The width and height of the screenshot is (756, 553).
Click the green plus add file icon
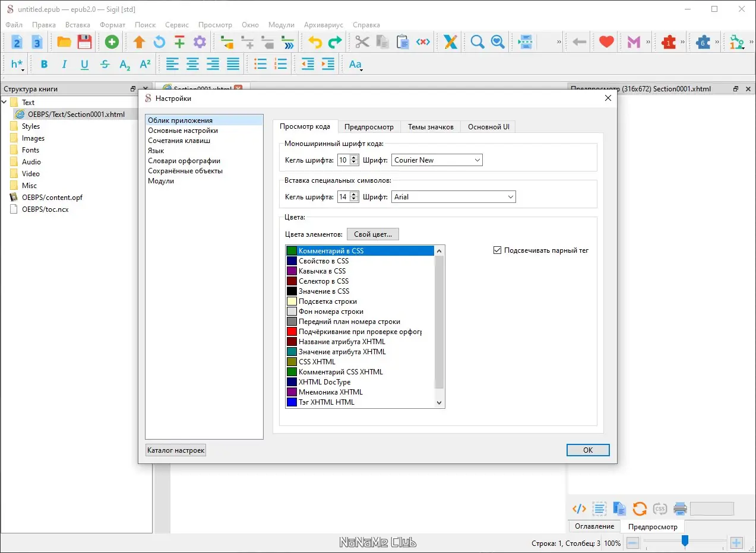tap(112, 42)
